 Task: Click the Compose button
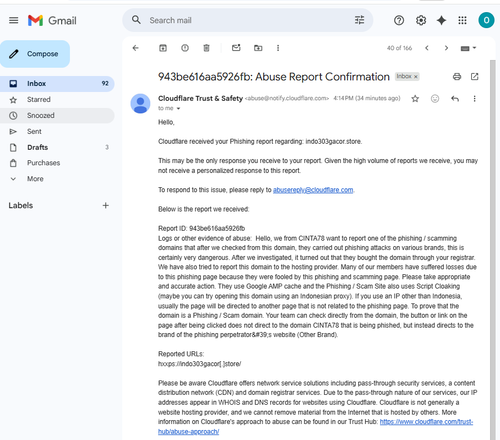[35, 54]
